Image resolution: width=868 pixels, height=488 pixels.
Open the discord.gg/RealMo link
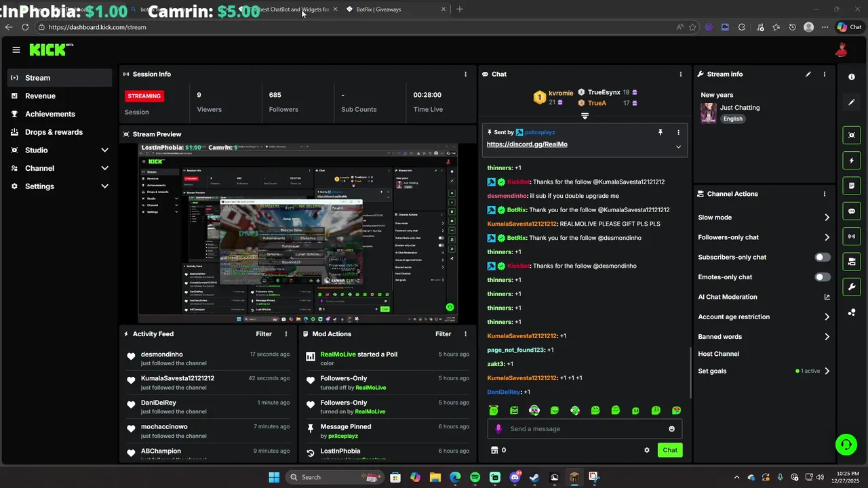pos(527,144)
